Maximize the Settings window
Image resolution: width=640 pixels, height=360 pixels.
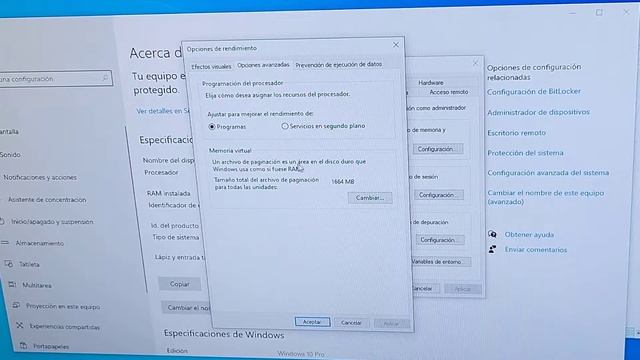click(599, 13)
